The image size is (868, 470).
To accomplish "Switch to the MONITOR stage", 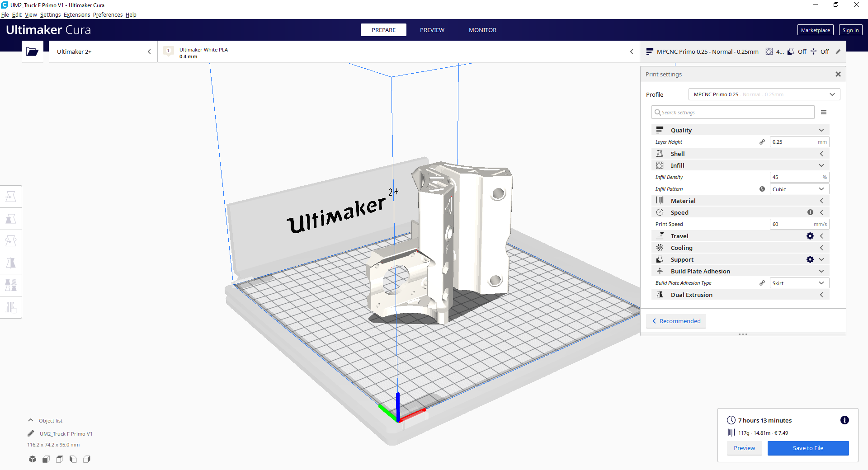I will [x=482, y=30].
